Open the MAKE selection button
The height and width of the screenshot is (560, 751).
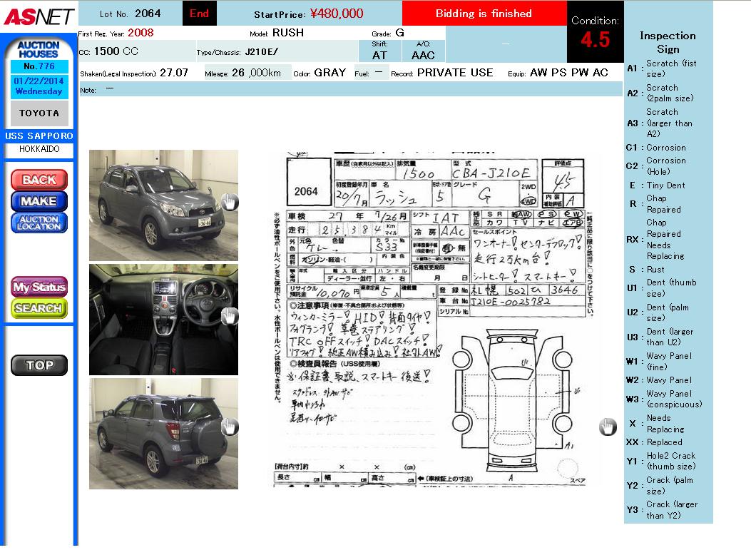click(39, 201)
